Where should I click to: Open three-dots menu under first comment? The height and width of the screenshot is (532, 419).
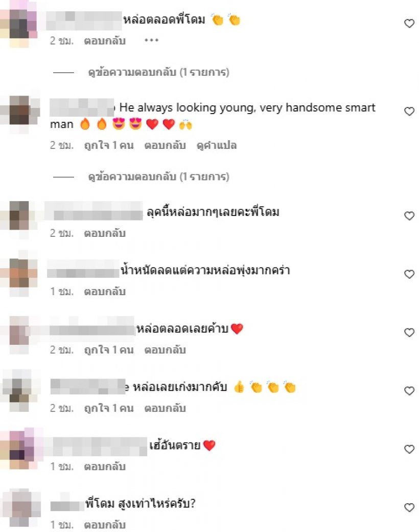[151, 40]
